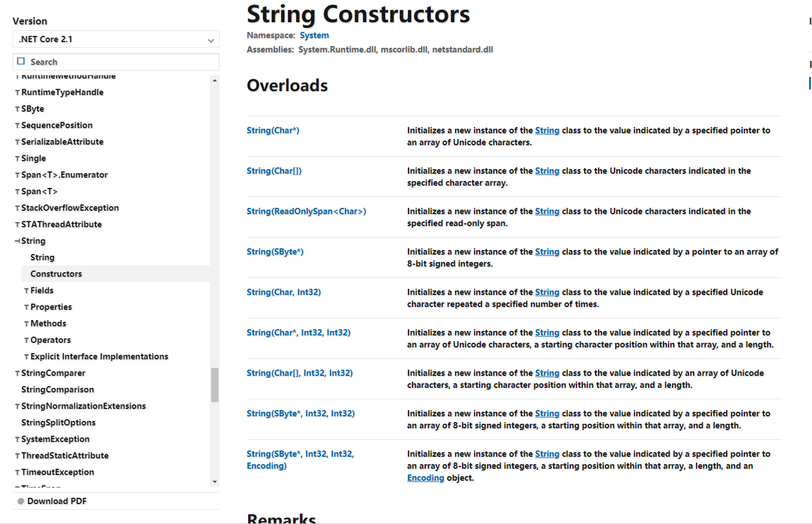Expand the StringComparer tree item
The width and height of the screenshot is (812, 524).
pyautogui.click(x=17, y=374)
